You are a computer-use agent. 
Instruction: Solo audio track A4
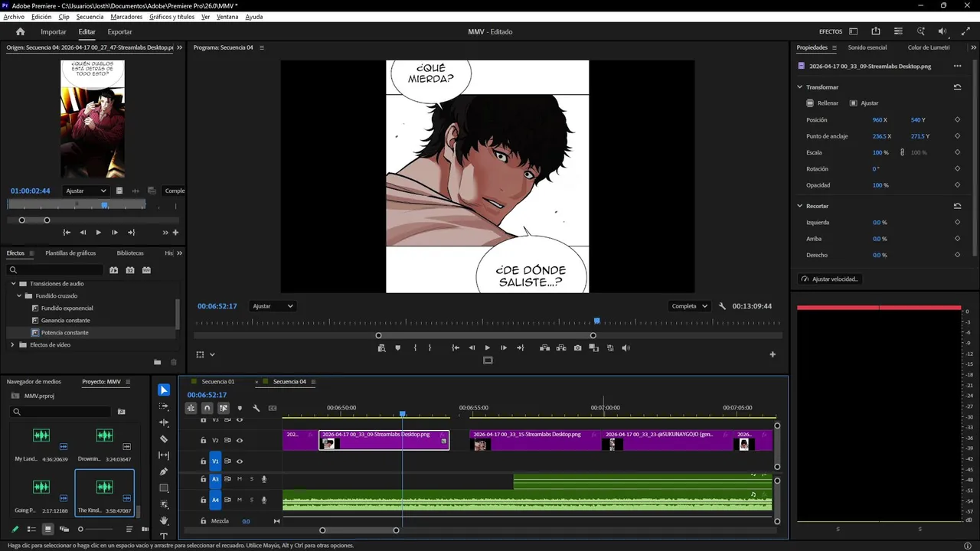pos(251,500)
